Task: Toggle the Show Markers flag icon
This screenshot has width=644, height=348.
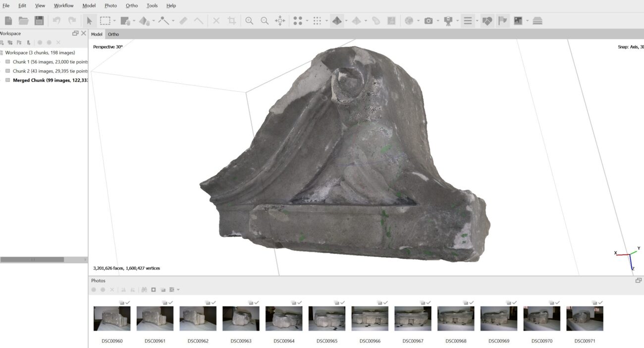Action: point(503,21)
